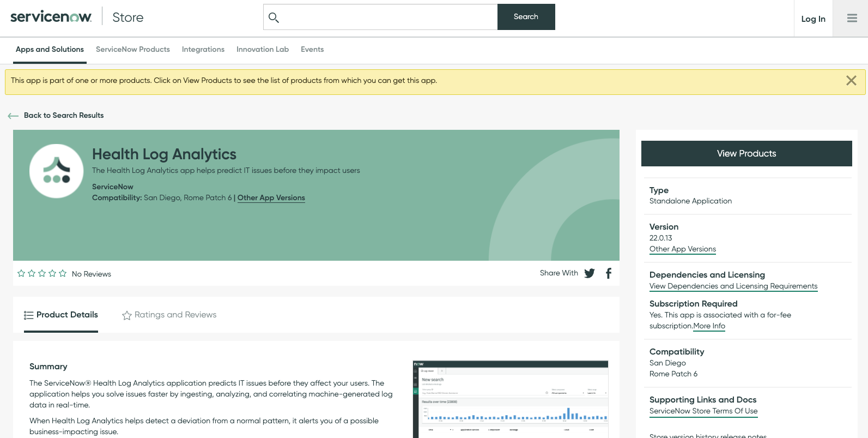Image resolution: width=868 pixels, height=438 pixels.
Task: Select the second rating star
Action: [32, 273]
